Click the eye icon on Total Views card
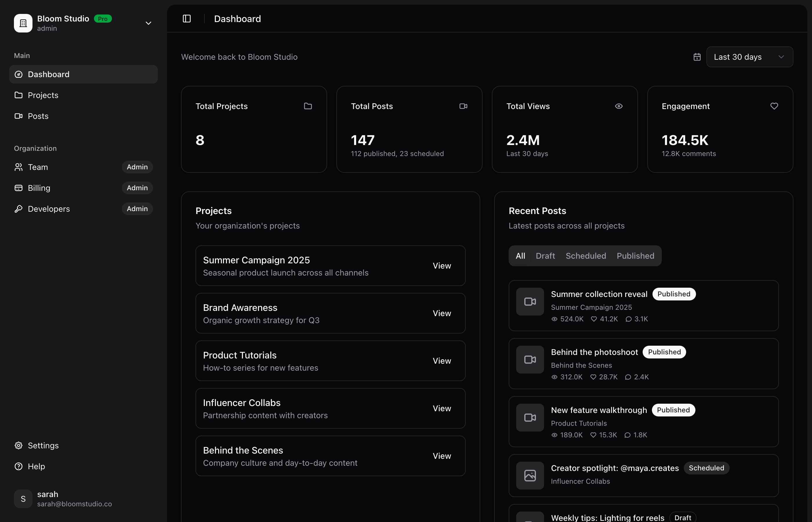Screen dimensions: 812x522 [619, 106]
